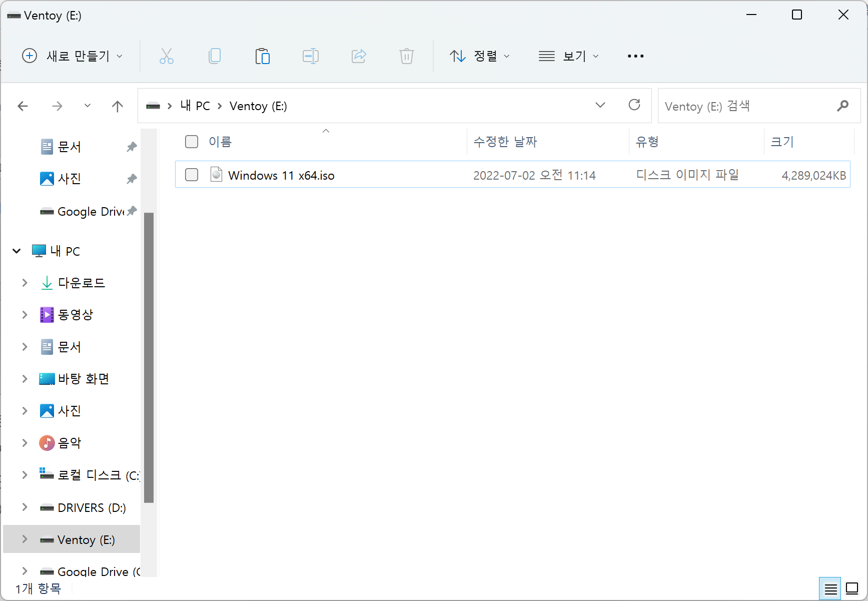Check the box for Windows 11 x64.iso

pos(192,175)
